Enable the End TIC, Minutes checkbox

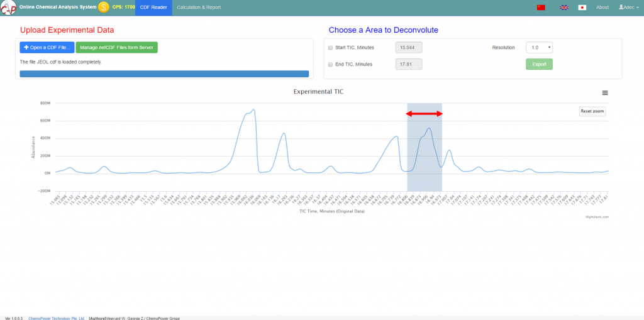coord(331,64)
